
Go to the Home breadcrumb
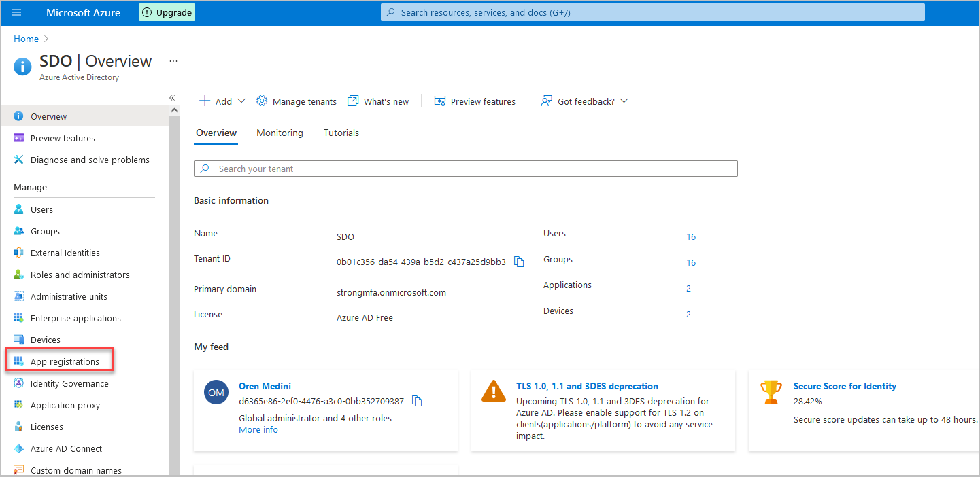tap(27, 39)
